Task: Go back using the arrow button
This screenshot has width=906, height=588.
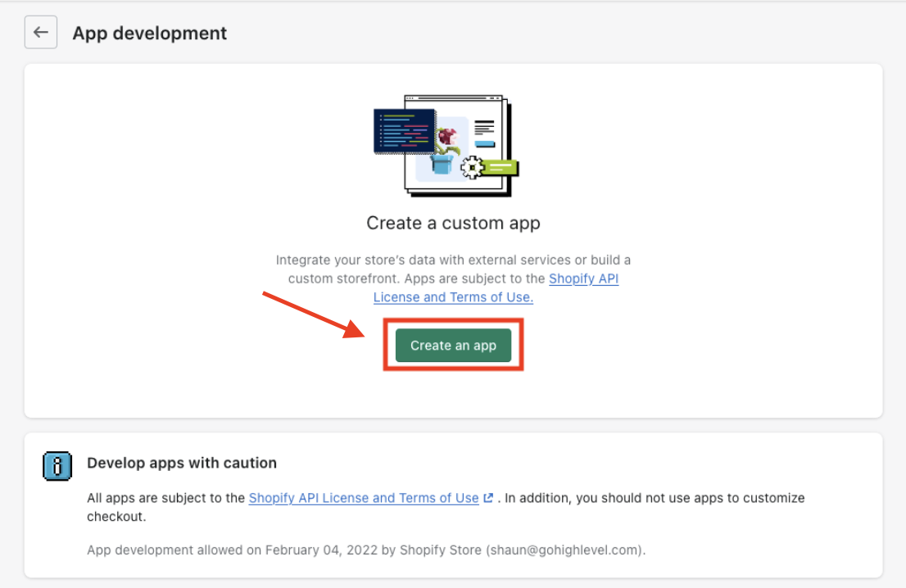Action: pos(40,32)
